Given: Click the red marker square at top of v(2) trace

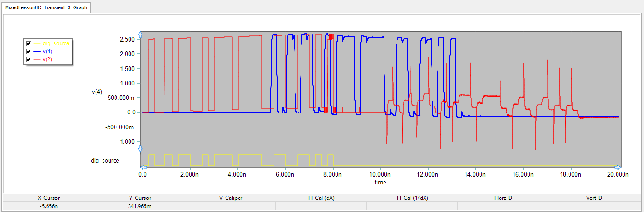Looking at the screenshot, I should click(x=331, y=36).
